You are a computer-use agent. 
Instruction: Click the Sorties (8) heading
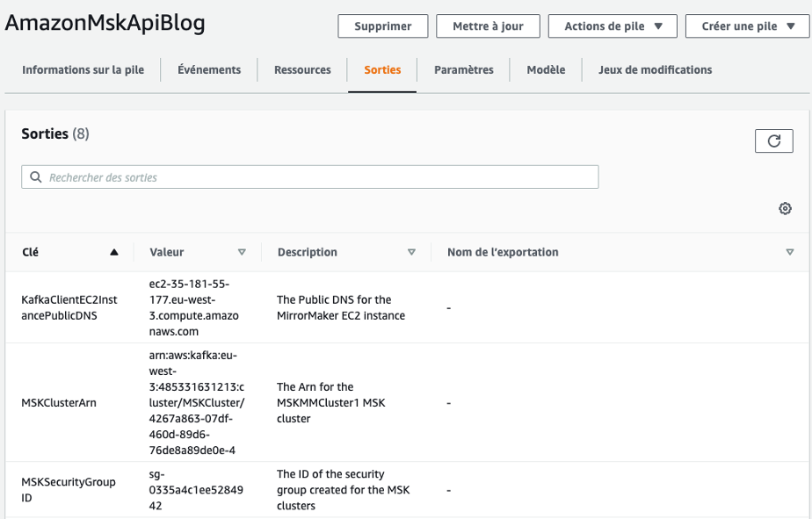click(x=54, y=133)
